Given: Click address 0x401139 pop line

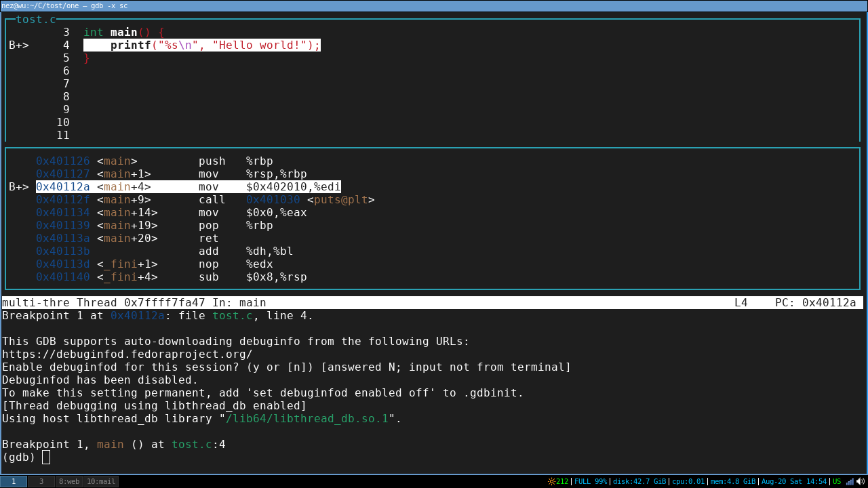Looking at the screenshot, I should pos(63,226).
